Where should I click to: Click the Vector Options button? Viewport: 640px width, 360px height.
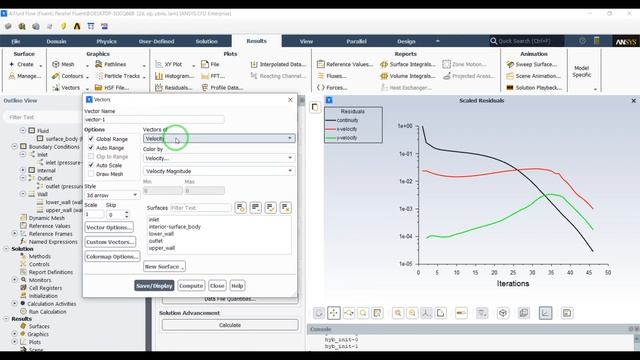click(109, 227)
